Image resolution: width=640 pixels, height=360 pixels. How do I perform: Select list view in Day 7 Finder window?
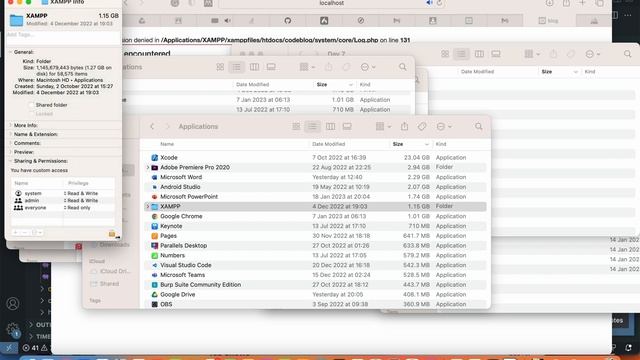click(x=461, y=54)
